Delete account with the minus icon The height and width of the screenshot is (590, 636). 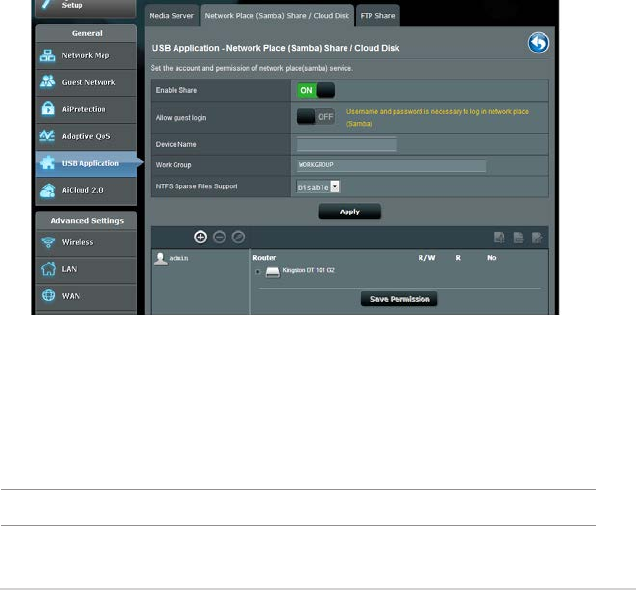tap(219, 237)
